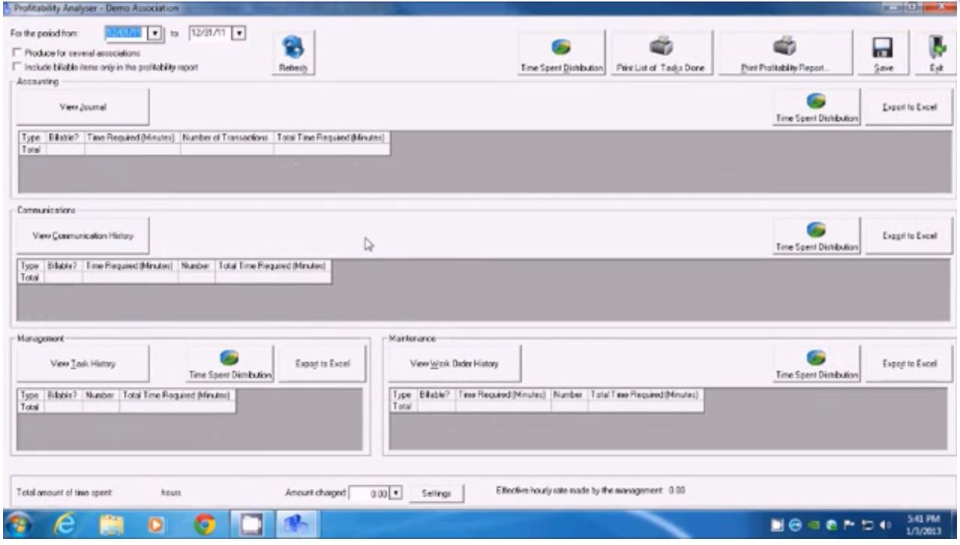The height and width of the screenshot is (545, 960).
Task: Open Management Time Spent Distribution chart
Action: [230, 364]
